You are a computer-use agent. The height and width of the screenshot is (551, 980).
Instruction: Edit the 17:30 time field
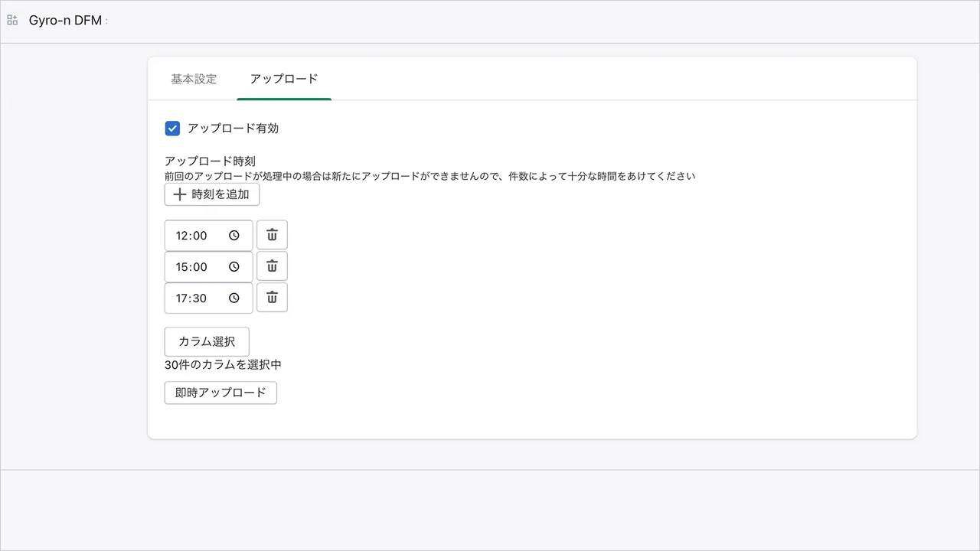pos(208,298)
